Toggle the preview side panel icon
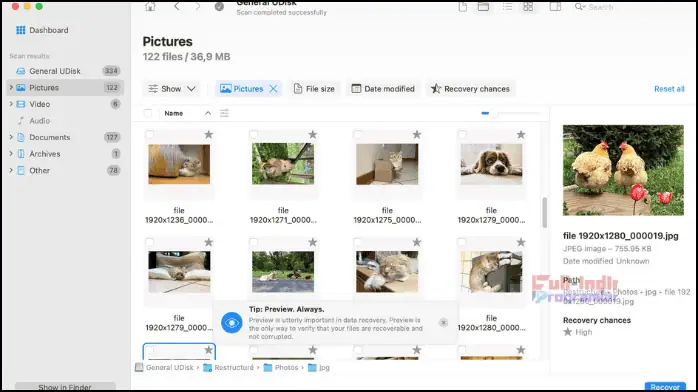This screenshot has height=392, width=698. coord(555,7)
